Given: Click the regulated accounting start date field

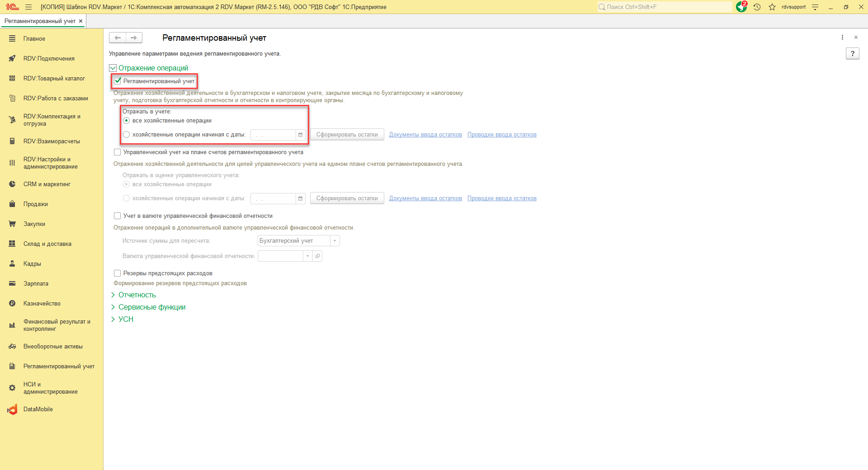Looking at the screenshot, I should 274,135.
